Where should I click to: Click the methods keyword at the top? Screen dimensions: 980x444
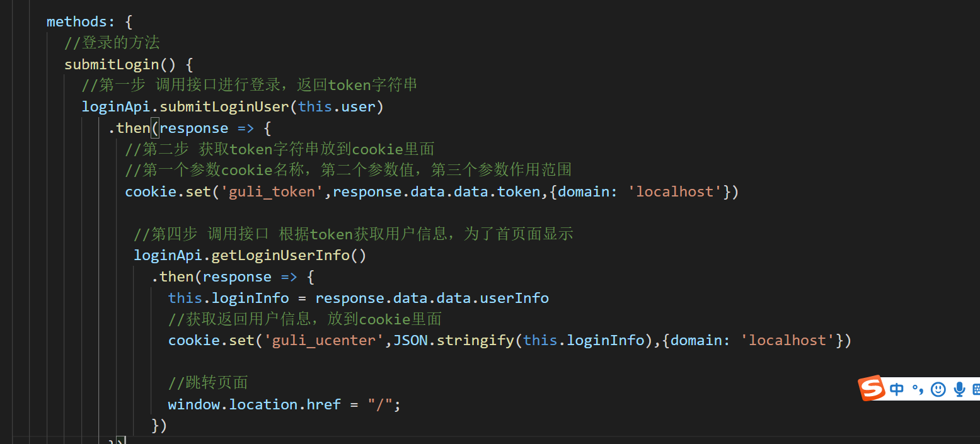[x=76, y=21]
